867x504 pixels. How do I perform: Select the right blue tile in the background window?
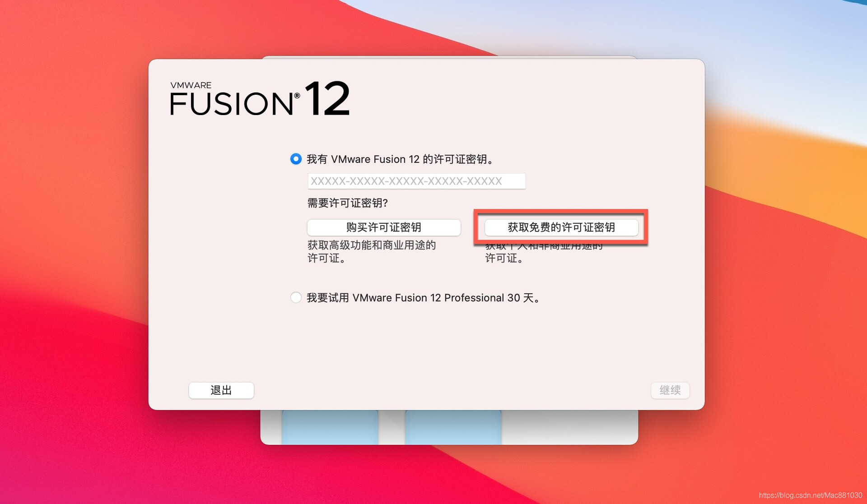453,427
